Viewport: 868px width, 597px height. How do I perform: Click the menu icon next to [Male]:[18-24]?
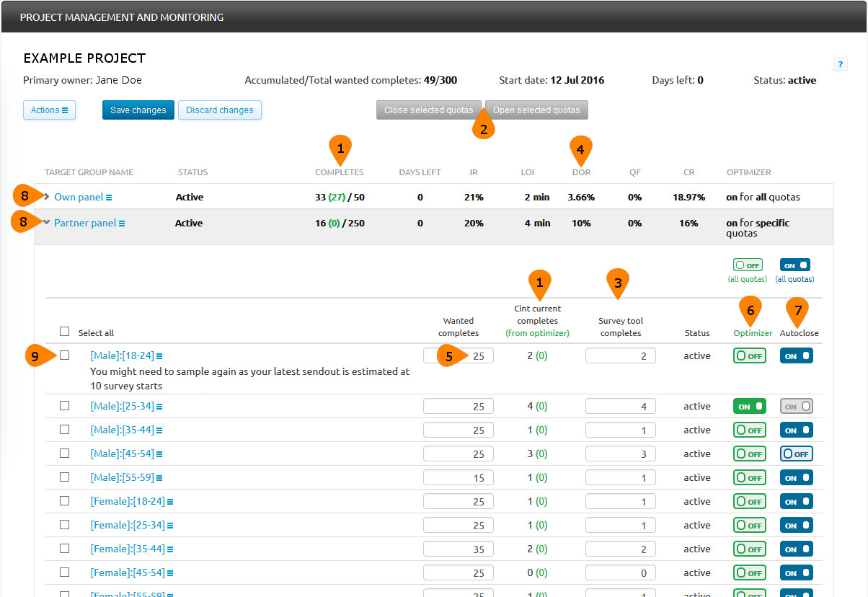click(159, 356)
